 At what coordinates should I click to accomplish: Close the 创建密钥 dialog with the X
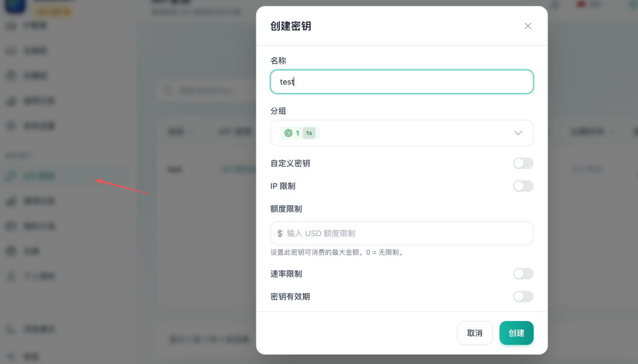pyautogui.click(x=528, y=25)
